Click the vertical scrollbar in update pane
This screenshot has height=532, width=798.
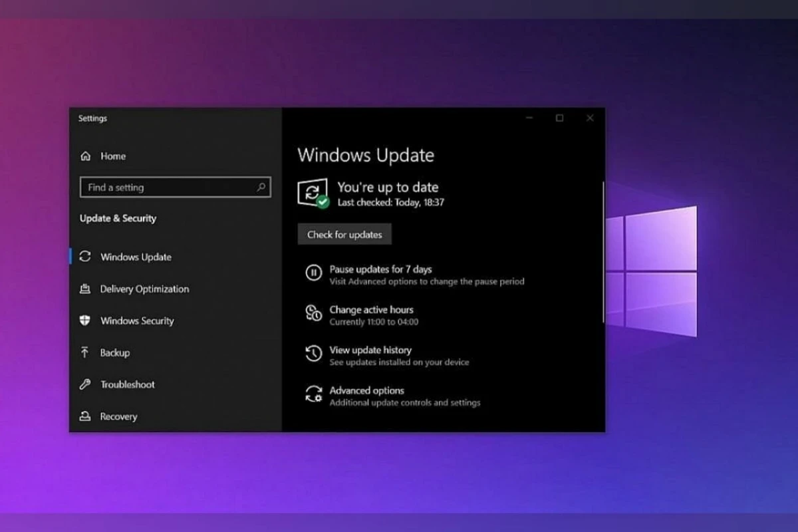click(603, 253)
